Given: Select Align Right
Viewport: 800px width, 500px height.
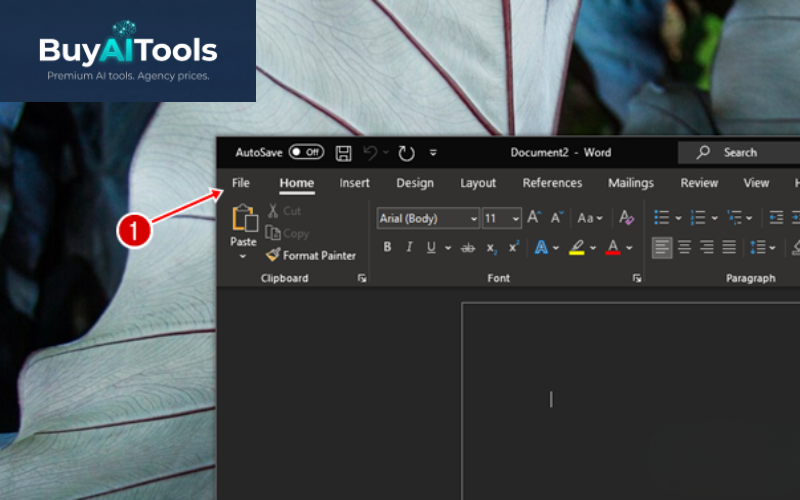Looking at the screenshot, I should 707,248.
